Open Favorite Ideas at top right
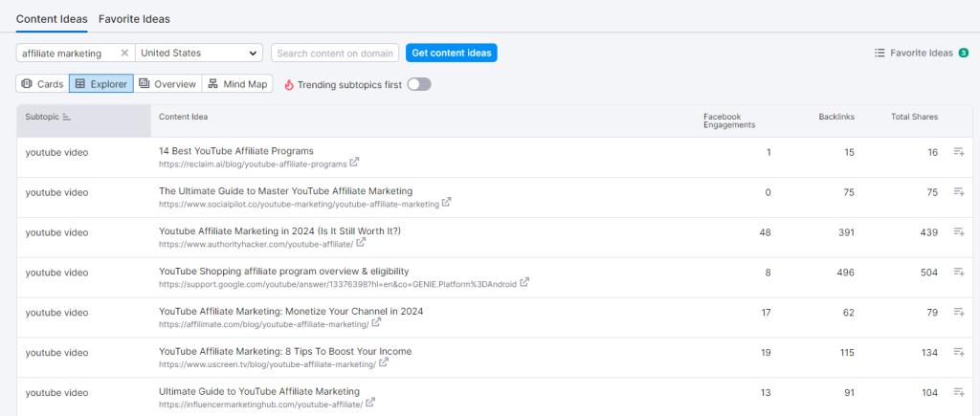 click(922, 54)
